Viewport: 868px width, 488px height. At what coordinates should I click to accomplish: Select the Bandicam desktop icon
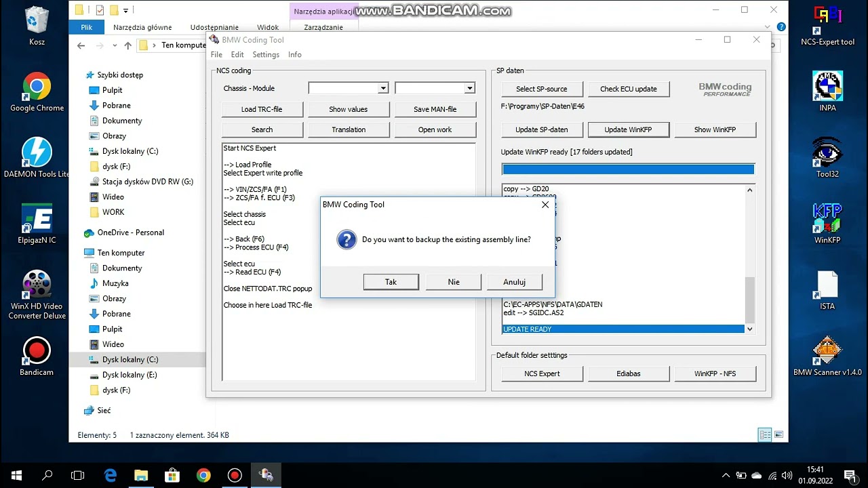tap(37, 356)
